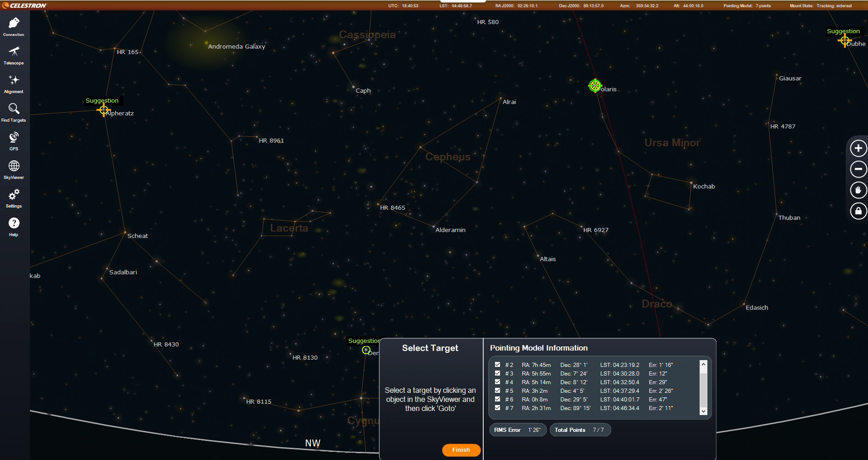Open Settings gear
This screenshot has height=460, width=868.
pos(14,198)
